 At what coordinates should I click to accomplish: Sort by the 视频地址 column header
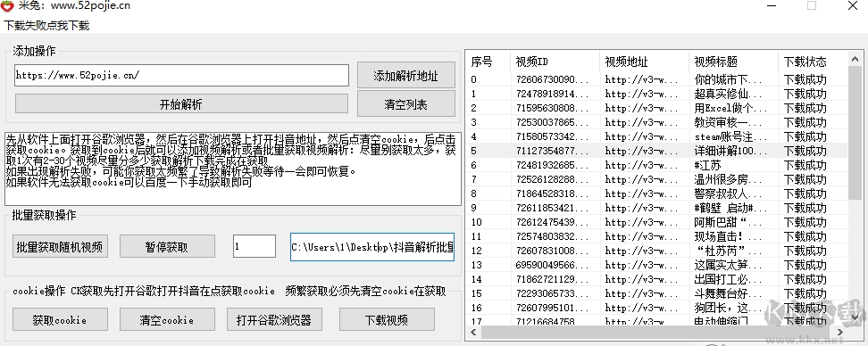click(645, 62)
